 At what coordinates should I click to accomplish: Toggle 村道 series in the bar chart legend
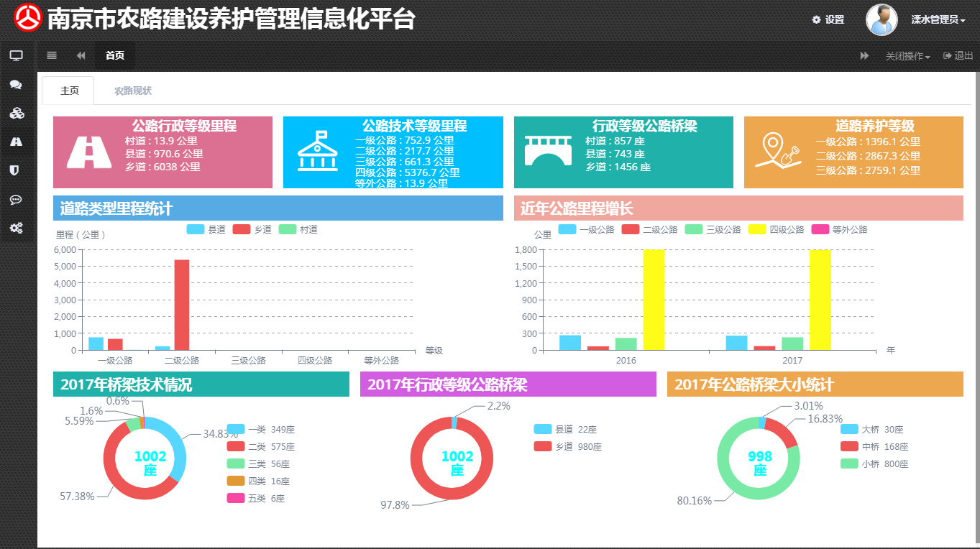coord(298,229)
